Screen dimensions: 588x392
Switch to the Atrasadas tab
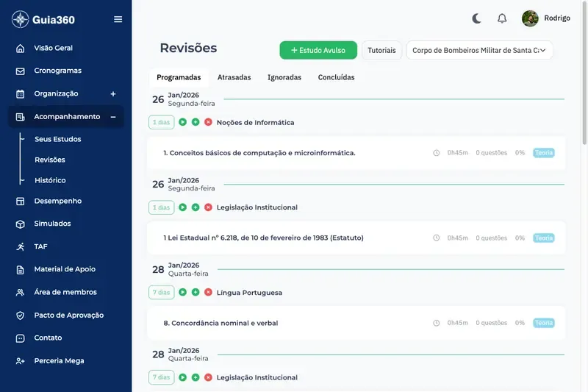click(x=234, y=77)
